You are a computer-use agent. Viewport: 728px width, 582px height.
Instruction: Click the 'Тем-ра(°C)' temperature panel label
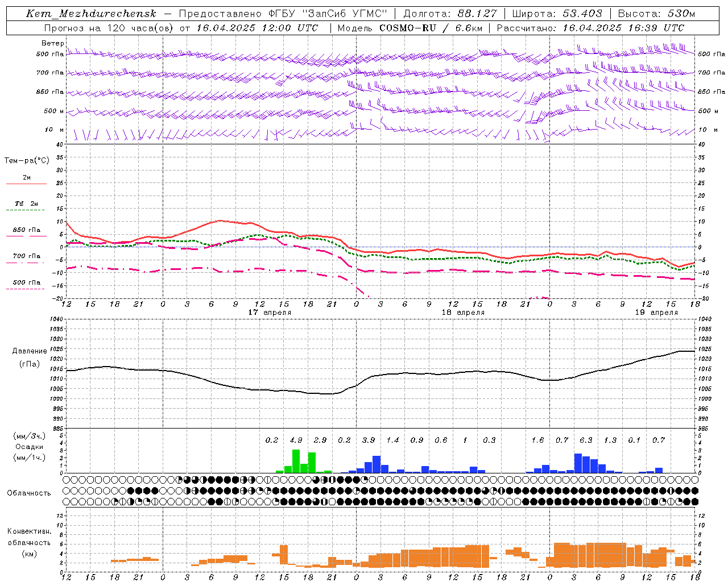tap(27, 161)
